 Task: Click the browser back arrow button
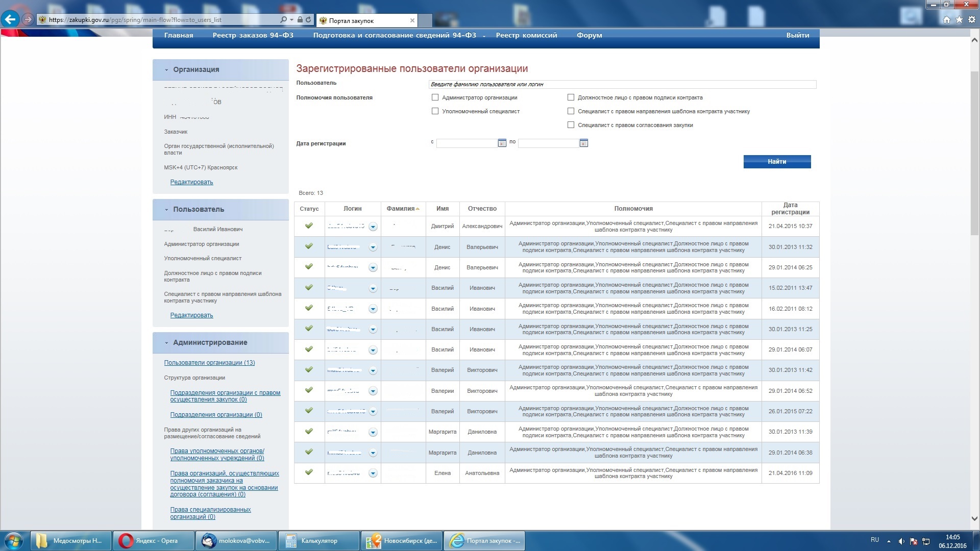pos(10,19)
